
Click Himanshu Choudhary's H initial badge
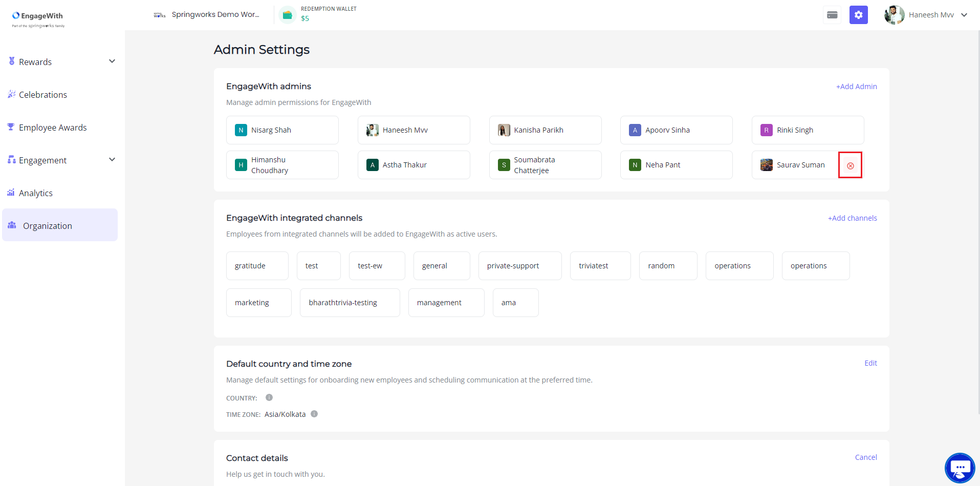coord(241,165)
